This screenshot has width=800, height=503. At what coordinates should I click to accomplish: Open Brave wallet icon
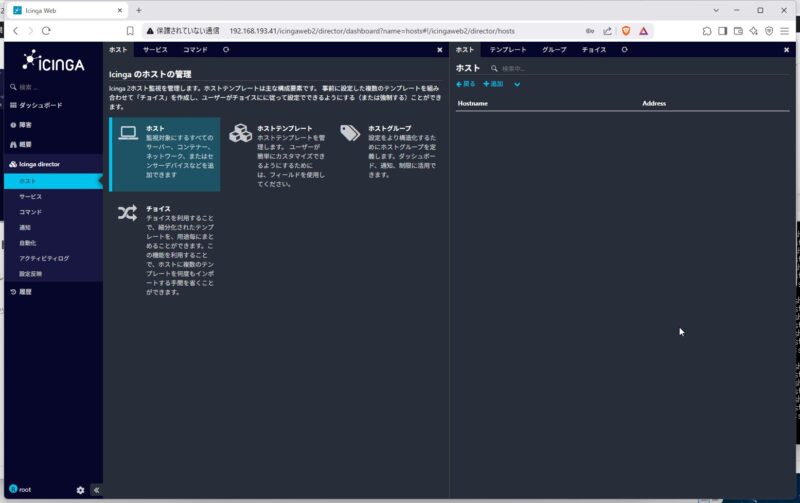pyautogui.click(x=738, y=31)
